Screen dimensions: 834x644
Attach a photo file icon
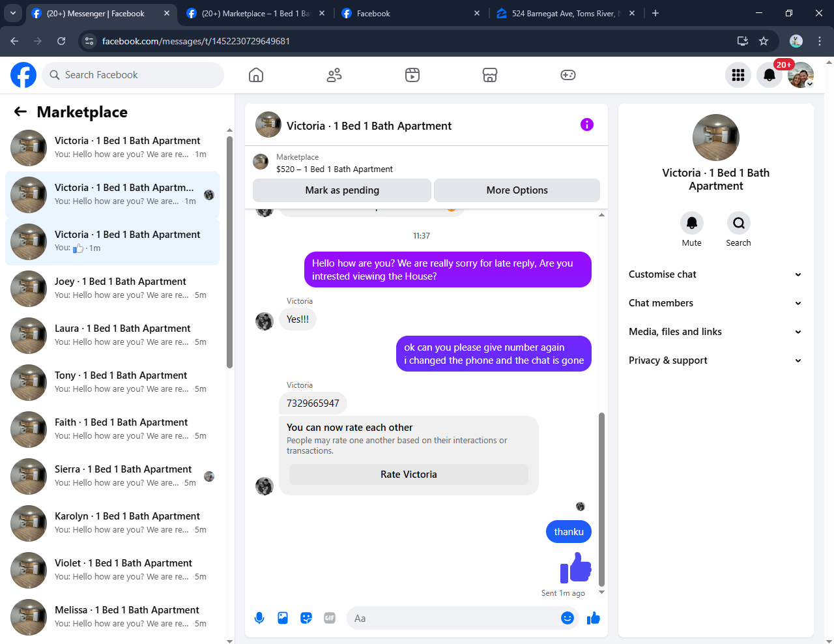[283, 618]
